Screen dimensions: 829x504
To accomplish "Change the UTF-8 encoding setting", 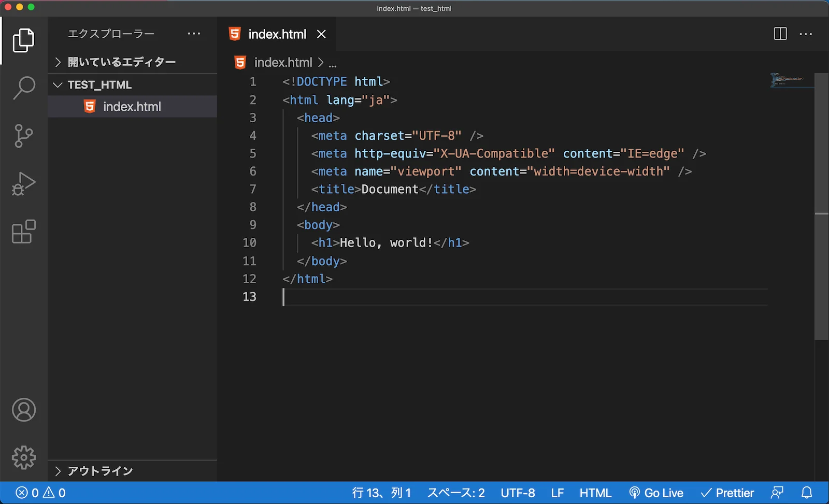I will coord(518,493).
